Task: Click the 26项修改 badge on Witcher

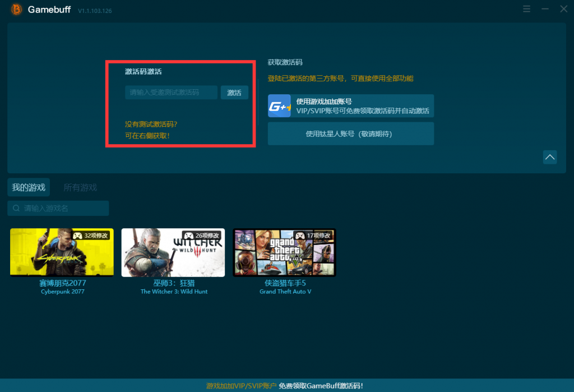Action: tap(202, 236)
